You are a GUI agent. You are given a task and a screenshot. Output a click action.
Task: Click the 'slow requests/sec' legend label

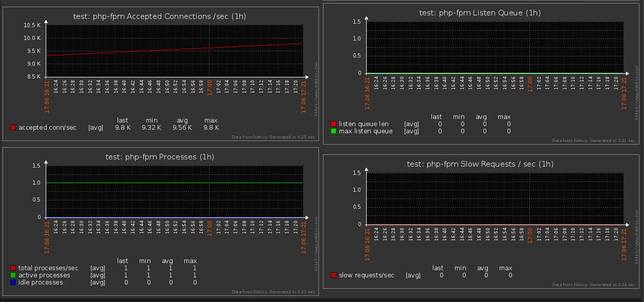(366, 275)
